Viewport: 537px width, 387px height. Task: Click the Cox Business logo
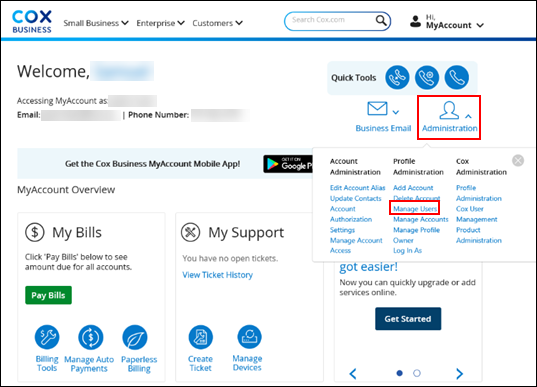coord(32,22)
